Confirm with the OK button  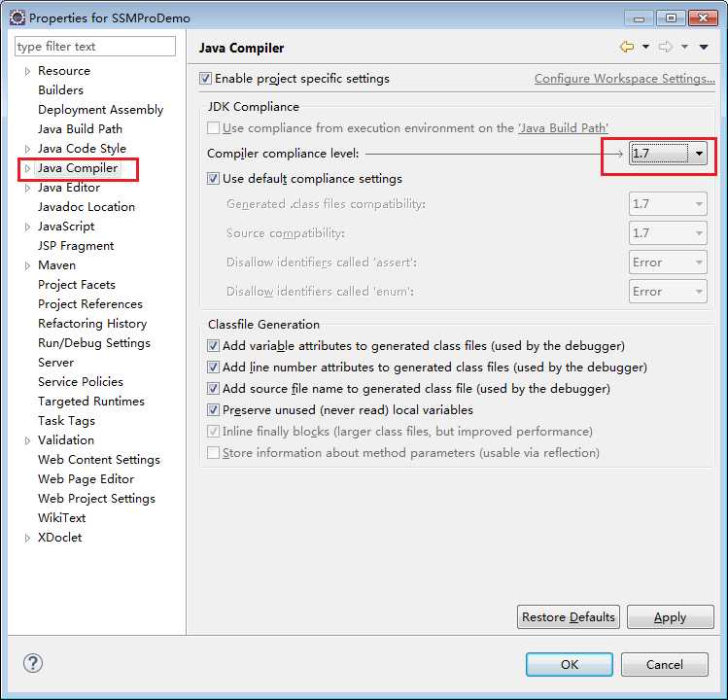[570, 664]
